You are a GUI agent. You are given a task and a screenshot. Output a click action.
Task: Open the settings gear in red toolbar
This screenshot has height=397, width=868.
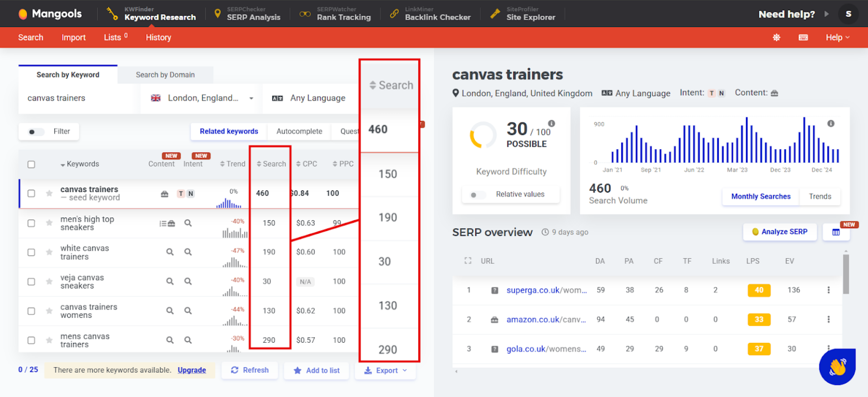pos(776,37)
